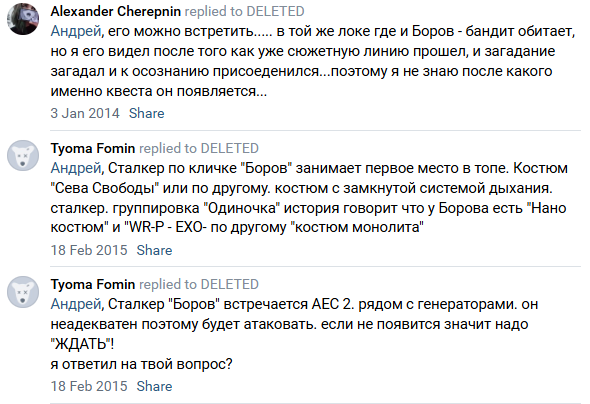Share the last 18 Feb 2015 comment

point(154,386)
